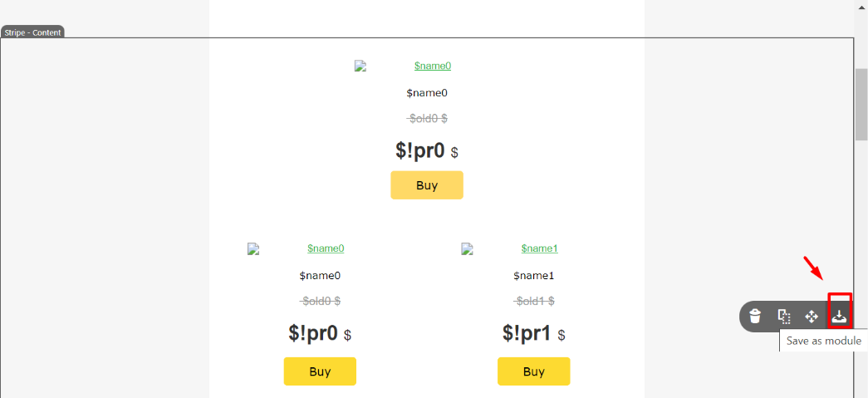
Task: Click broken image icon beside $name1 link
Action: click(468, 248)
